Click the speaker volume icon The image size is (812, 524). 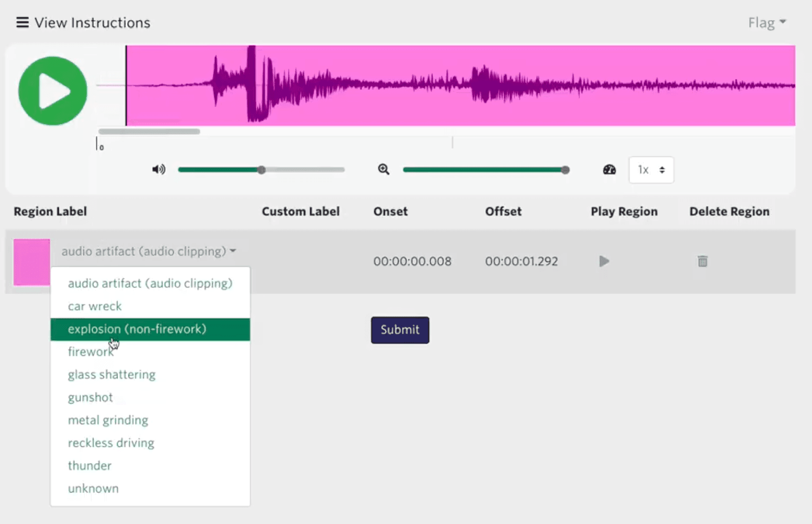click(x=158, y=169)
